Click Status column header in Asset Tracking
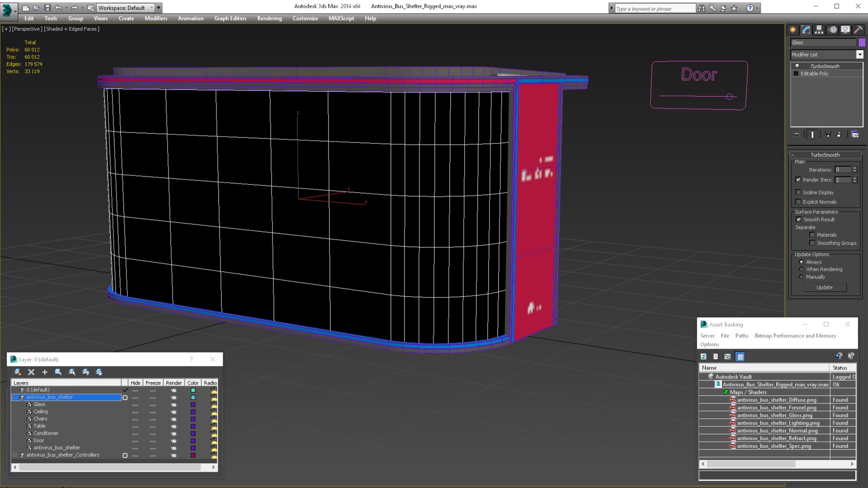Image resolution: width=868 pixels, height=488 pixels. [x=843, y=368]
